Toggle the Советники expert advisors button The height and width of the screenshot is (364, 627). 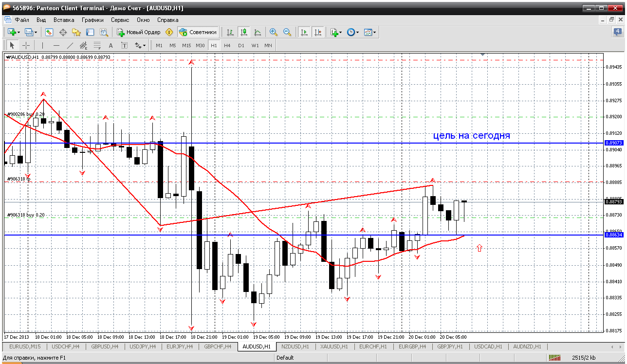198,32
